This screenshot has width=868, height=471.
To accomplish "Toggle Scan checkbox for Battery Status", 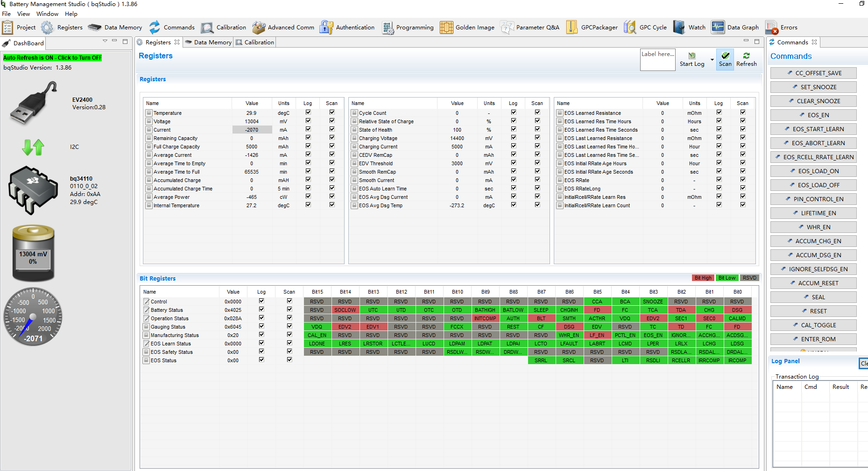I will pyautogui.click(x=289, y=309).
